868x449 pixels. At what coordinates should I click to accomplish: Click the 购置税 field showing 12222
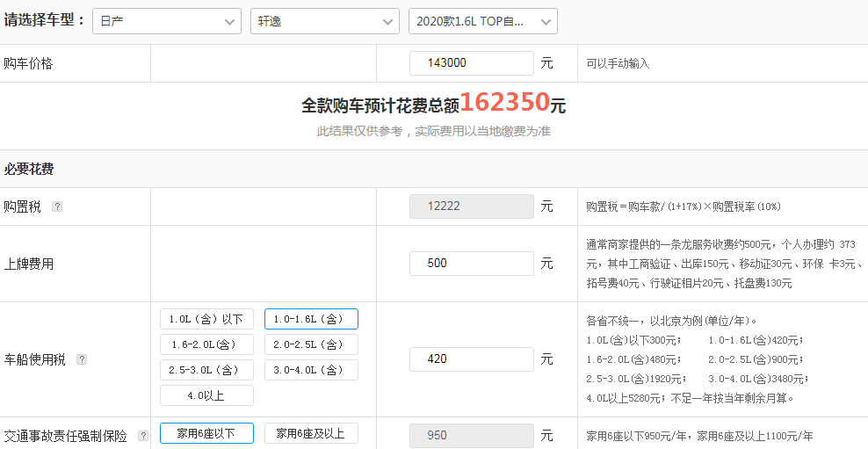[472, 206]
